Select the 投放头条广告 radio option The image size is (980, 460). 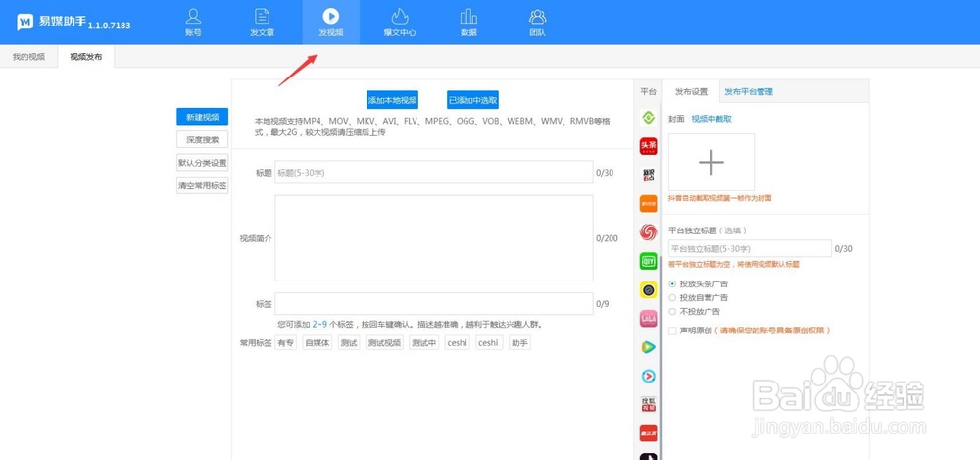pyautogui.click(x=672, y=284)
